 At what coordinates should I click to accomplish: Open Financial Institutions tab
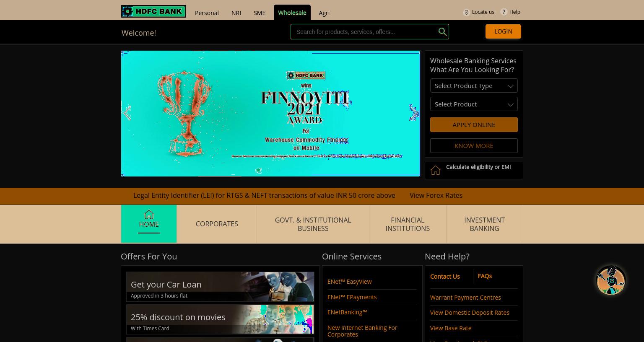pyautogui.click(x=408, y=224)
